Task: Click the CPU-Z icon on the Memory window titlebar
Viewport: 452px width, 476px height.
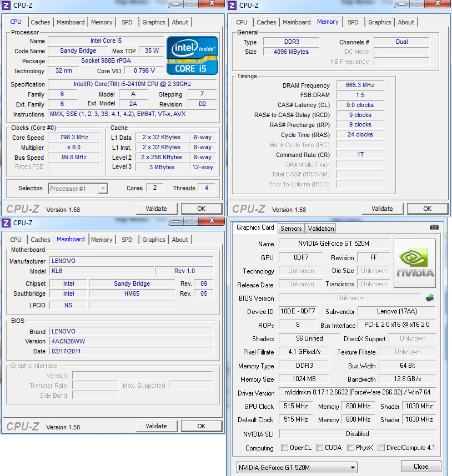Action: [232, 4]
